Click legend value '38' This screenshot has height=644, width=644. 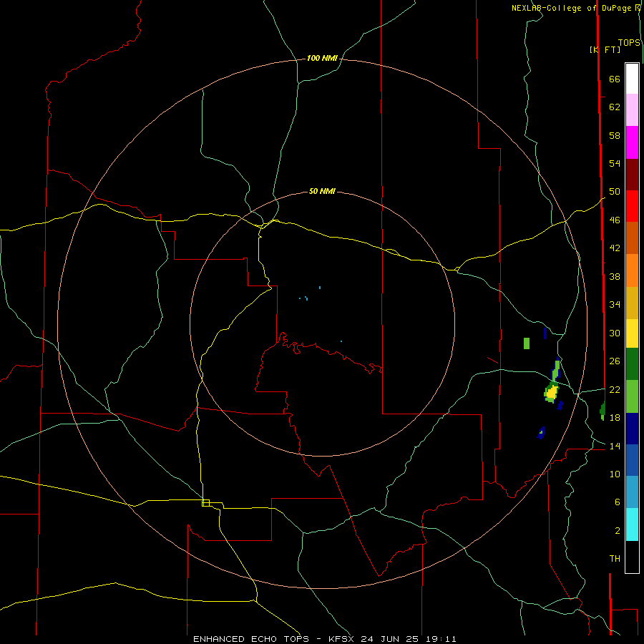(615, 276)
